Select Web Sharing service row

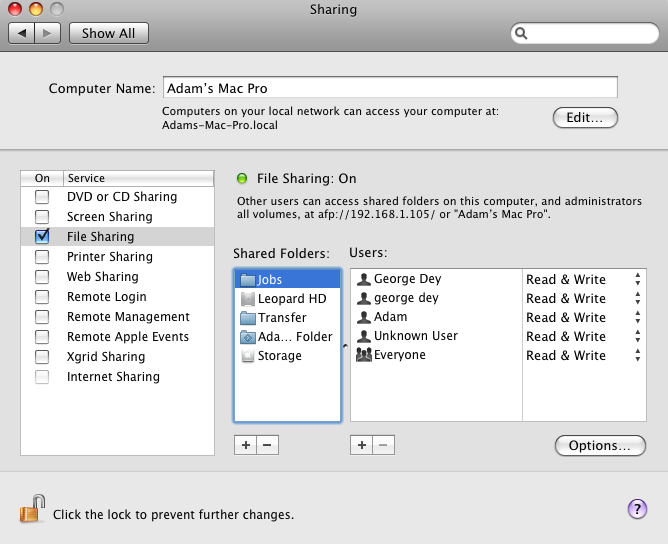117,277
